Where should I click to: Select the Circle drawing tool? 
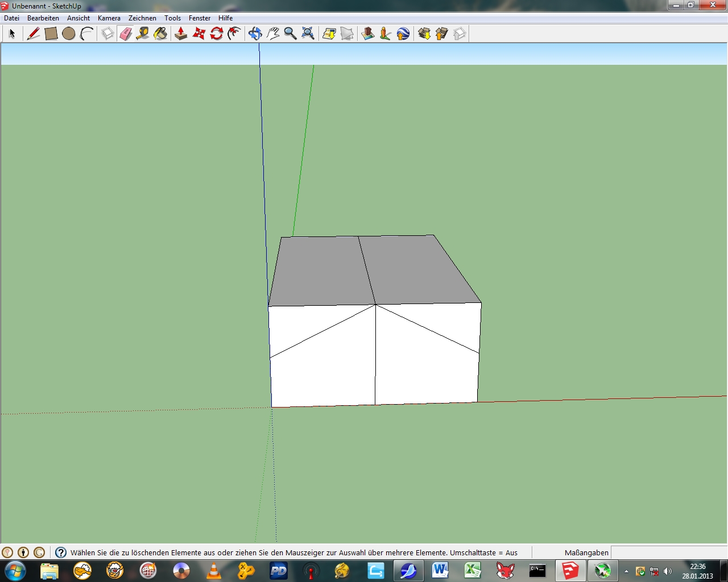[x=69, y=34]
